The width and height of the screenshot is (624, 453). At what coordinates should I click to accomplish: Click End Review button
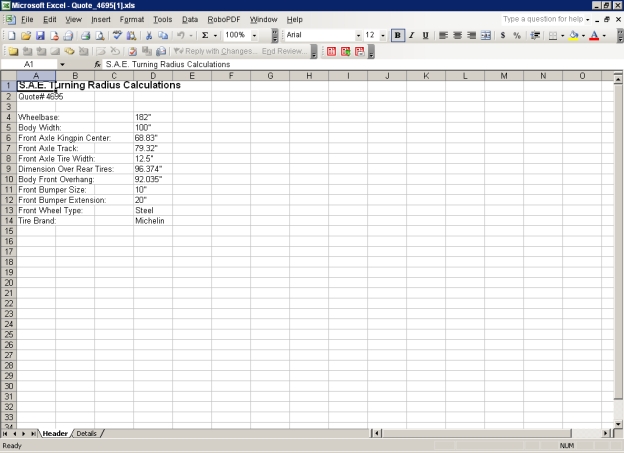pyautogui.click(x=284, y=51)
